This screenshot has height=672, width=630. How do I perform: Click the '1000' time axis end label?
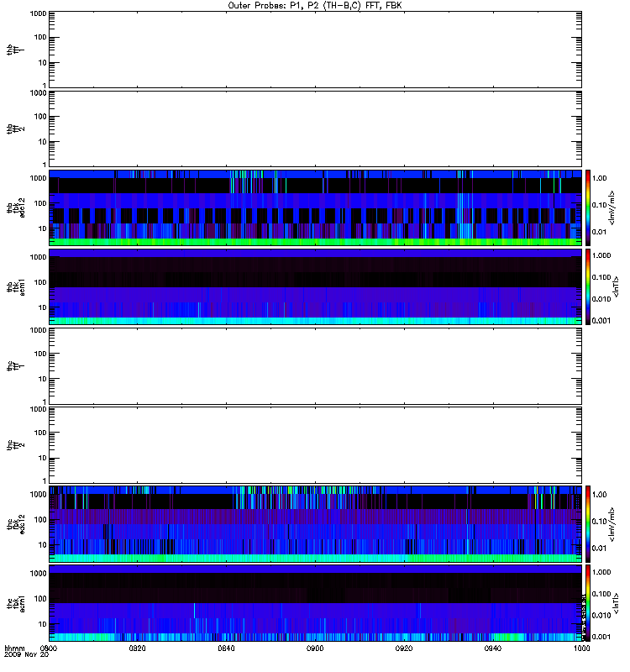pyautogui.click(x=581, y=648)
